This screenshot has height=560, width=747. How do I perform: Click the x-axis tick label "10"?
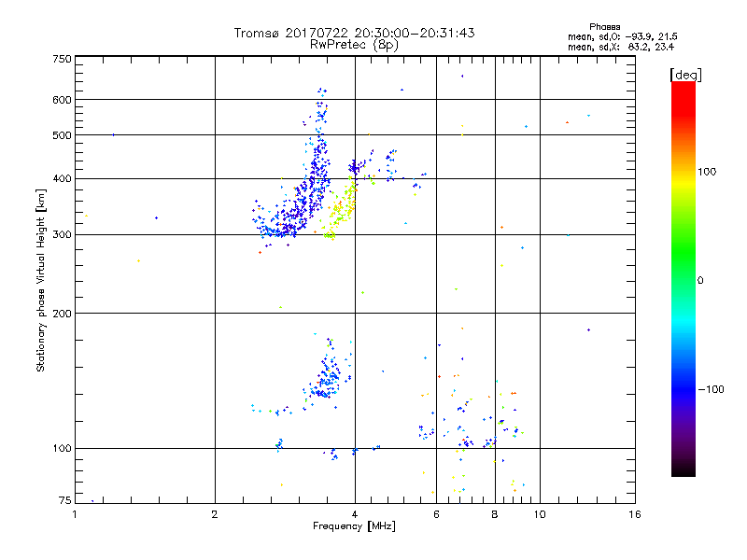point(540,514)
